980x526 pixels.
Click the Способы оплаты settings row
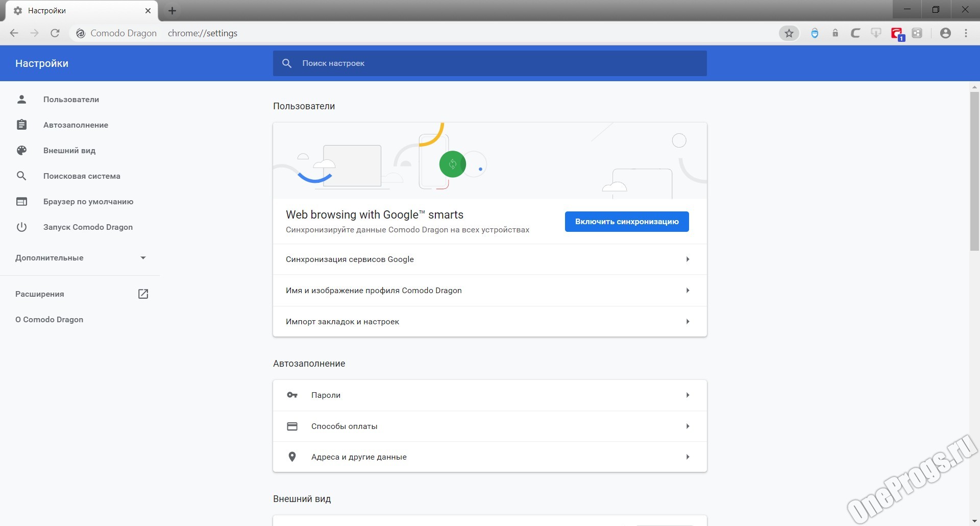(490, 426)
